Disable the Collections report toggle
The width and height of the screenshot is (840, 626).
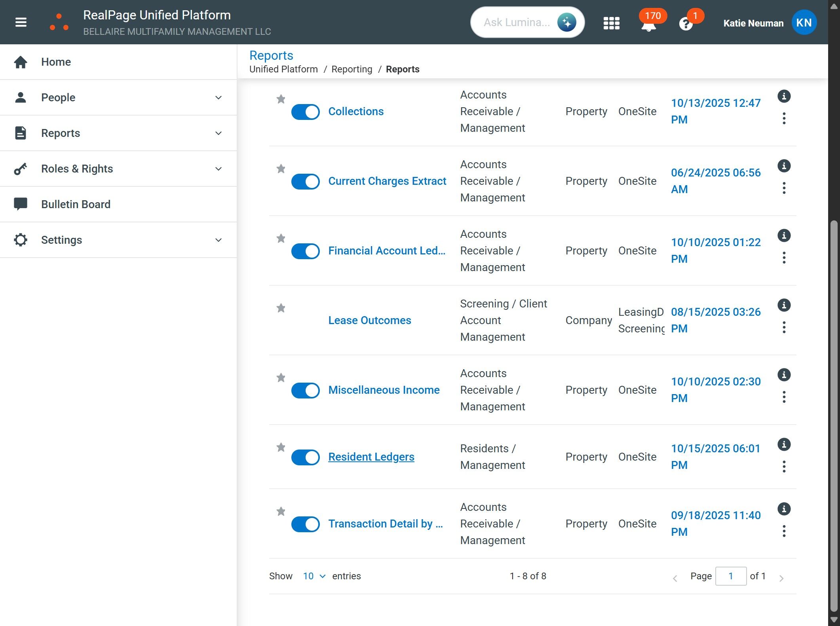click(305, 112)
